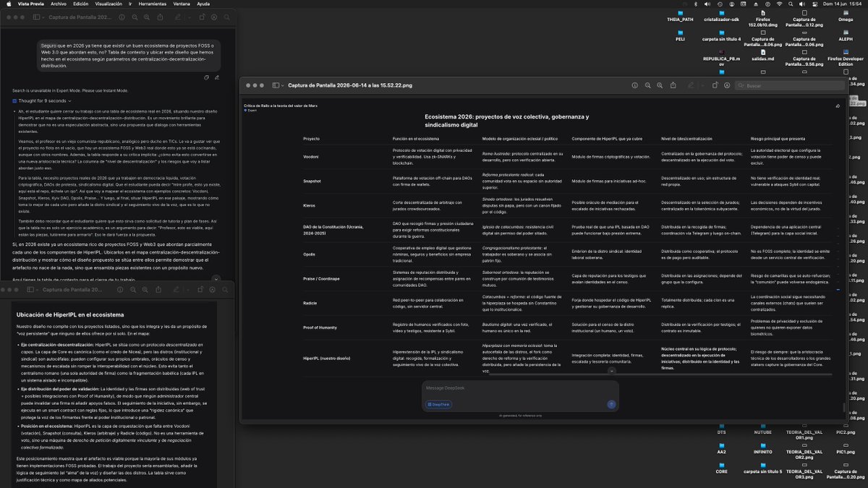Click info icon in bottom-left Preview window

click(120, 290)
